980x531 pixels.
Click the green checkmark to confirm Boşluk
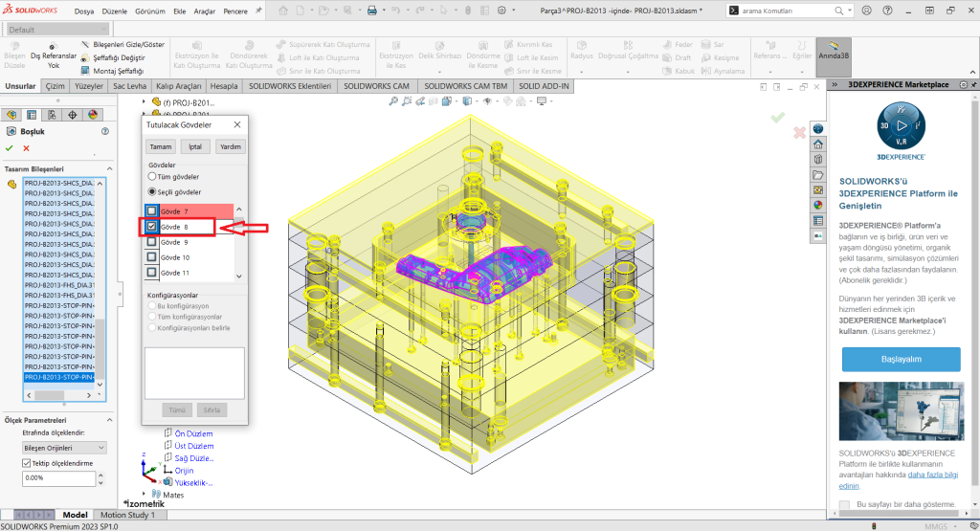10,147
